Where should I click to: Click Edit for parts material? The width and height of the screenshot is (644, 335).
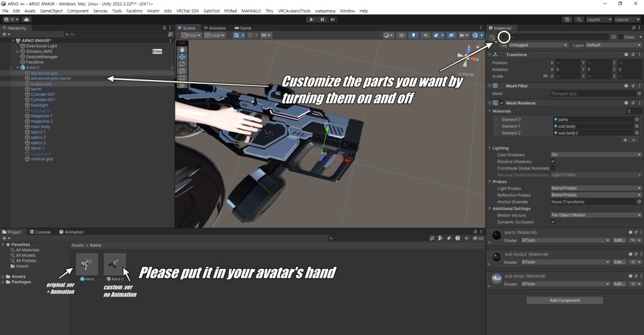pyautogui.click(x=619, y=241)
